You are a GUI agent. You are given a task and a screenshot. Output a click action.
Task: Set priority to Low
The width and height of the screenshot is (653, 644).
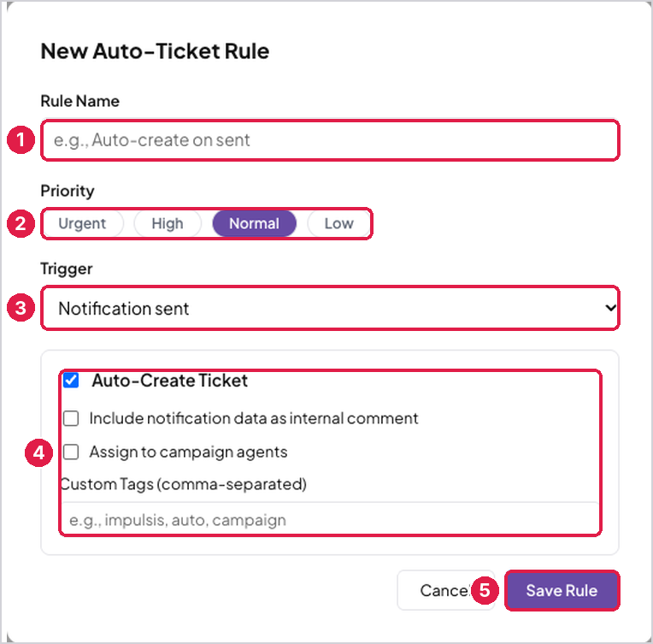339,223
